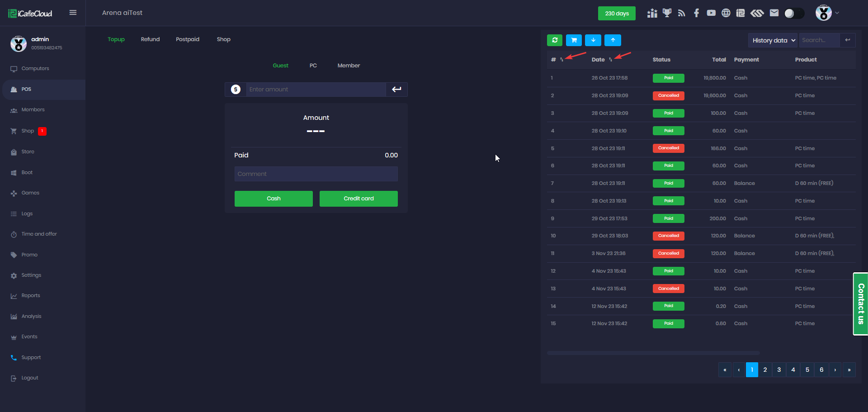Click the blue shopping cart button
The width and height of the screenshot is (868, 412).
click(574, 40)
